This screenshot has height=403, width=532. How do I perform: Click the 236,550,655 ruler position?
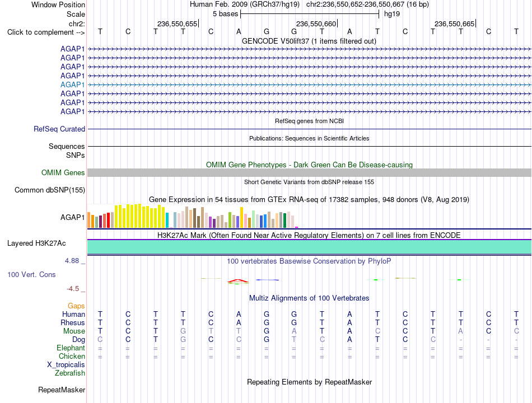[177, 24]
